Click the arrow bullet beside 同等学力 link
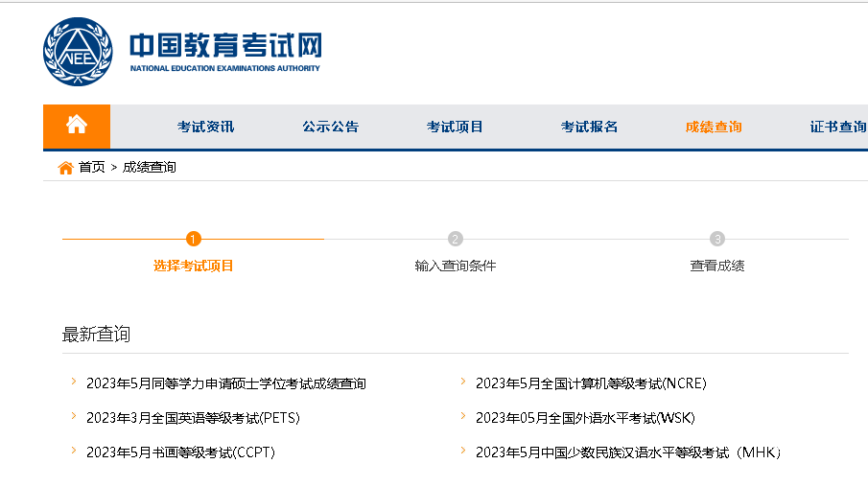This screenshot has width=868, height=487. tap(74, 382)
